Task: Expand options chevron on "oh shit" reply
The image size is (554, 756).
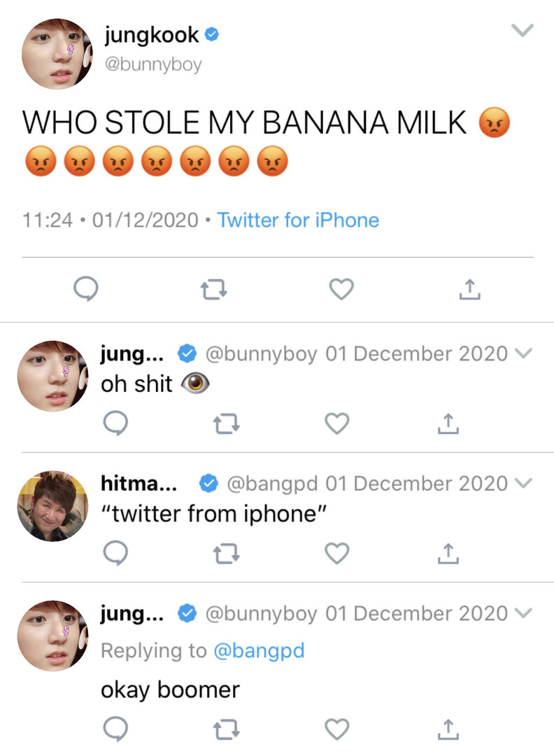Action: (523, 353)
